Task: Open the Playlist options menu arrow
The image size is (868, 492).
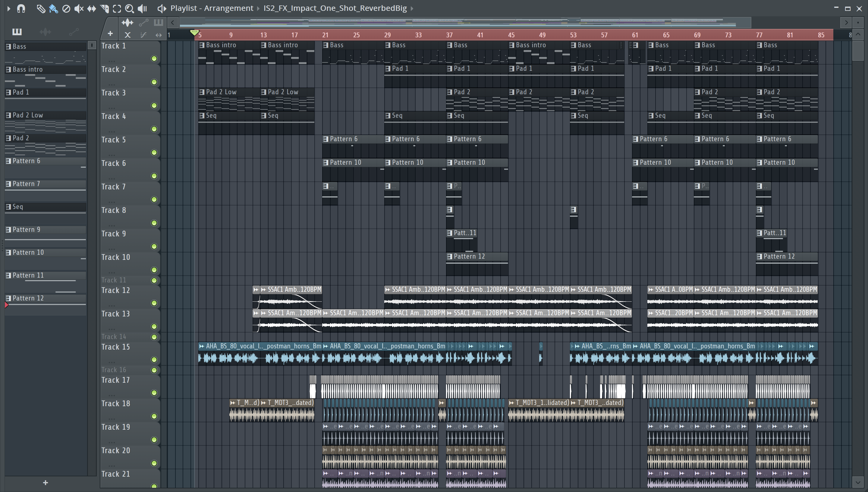Action: tap(9, 8)
